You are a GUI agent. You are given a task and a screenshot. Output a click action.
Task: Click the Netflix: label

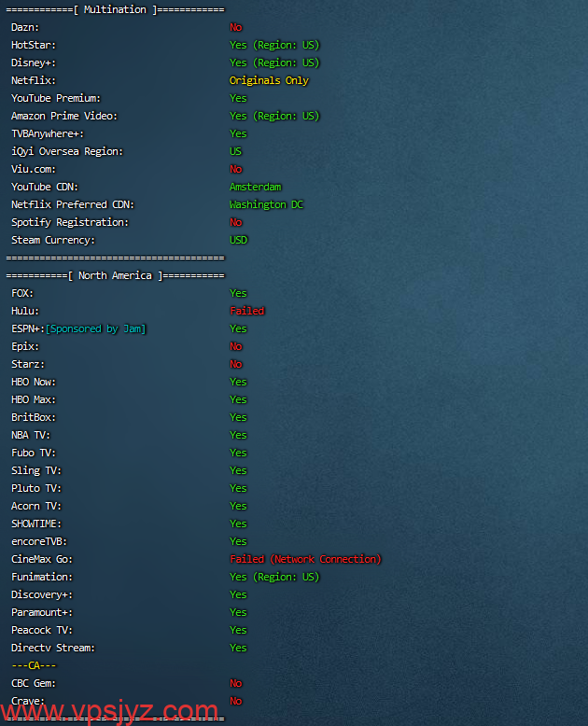pos(34,80)
